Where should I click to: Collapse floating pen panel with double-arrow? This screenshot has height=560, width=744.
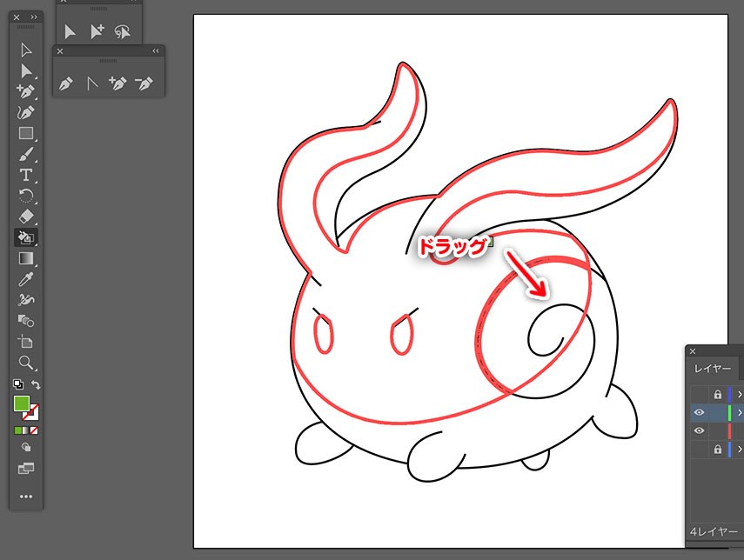pyautogui.click(x=156, y=51)
